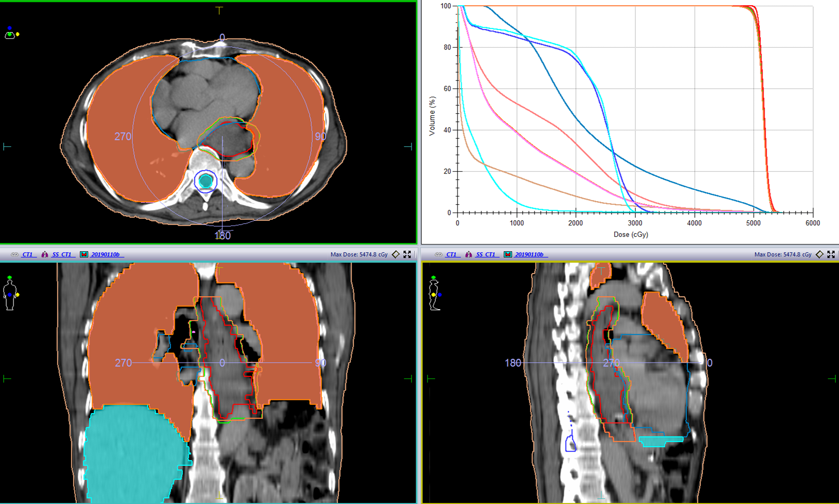Click the spinal cord contour in axial view
Viewport: 839px width, 504px height.
pos(206,180)
